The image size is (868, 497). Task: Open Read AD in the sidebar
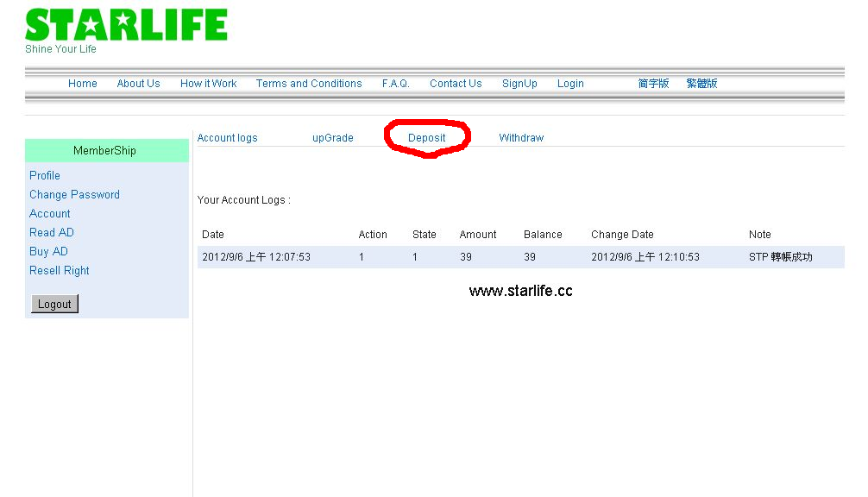pos(52,232)
